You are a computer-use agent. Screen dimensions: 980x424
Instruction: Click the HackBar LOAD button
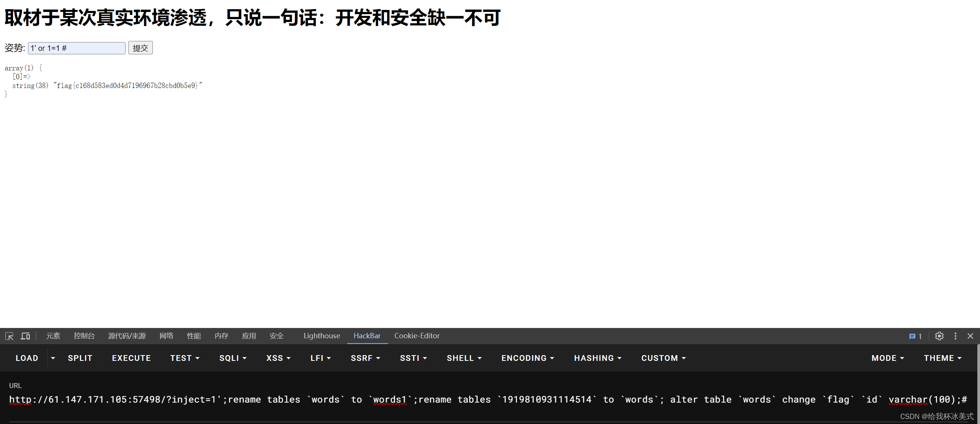[x=27, y=358]
